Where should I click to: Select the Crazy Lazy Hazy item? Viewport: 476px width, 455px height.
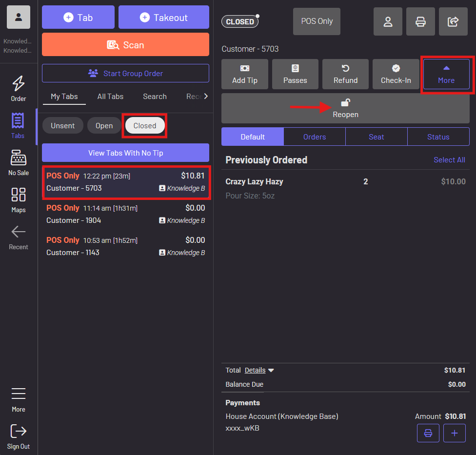tap(345, 188)
